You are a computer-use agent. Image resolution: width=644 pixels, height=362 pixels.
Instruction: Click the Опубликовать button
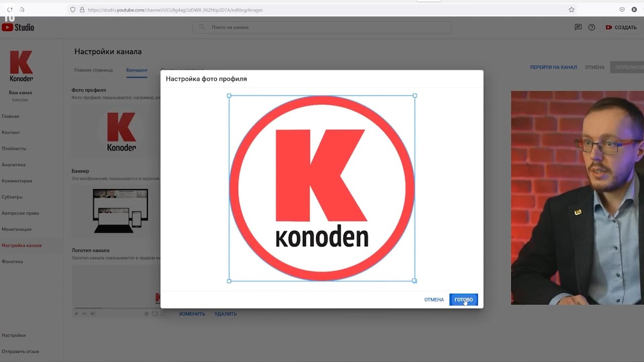pos(627,67)
